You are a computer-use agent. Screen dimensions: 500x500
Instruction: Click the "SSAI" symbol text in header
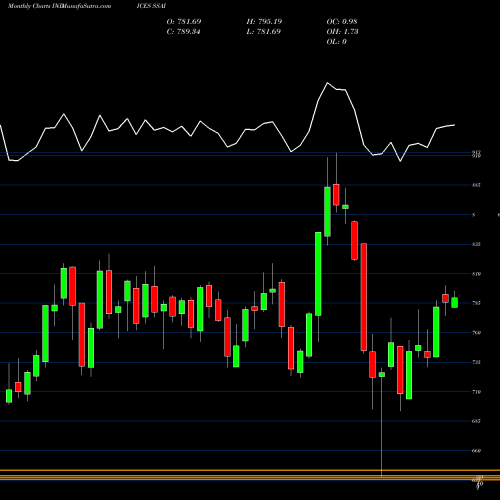pyautogui.click(x=159, y=6)
